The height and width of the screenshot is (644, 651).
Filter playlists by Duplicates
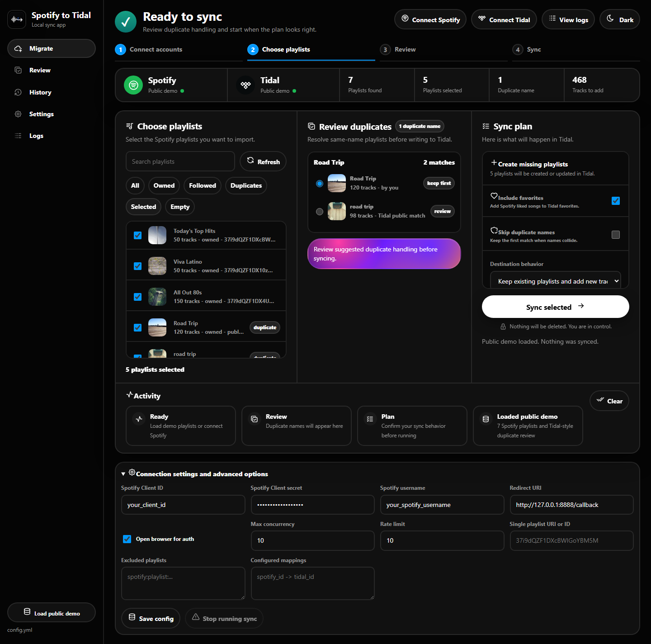point(246,185)
